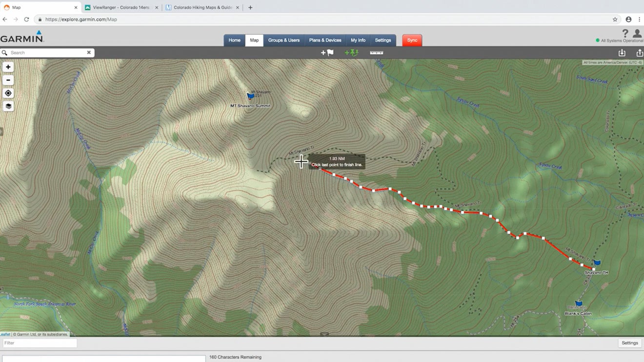Switch to Groups & Users tab

click(283, 40)
